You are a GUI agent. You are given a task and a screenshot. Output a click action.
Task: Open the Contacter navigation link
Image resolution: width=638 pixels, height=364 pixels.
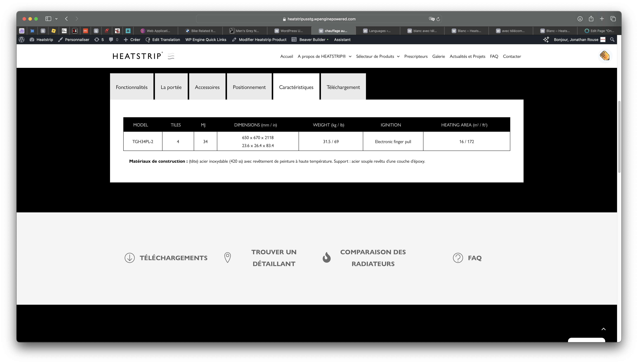coord(512,56)
